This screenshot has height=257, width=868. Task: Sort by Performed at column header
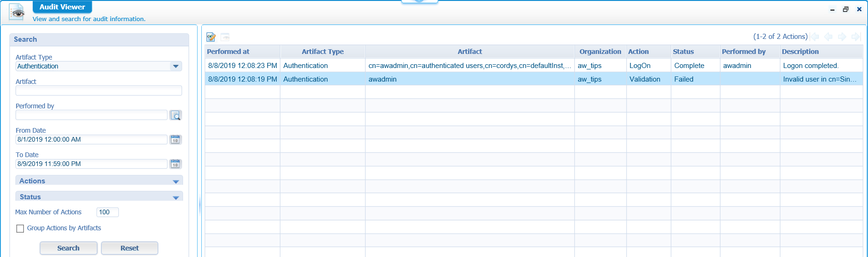coord(243,52)
